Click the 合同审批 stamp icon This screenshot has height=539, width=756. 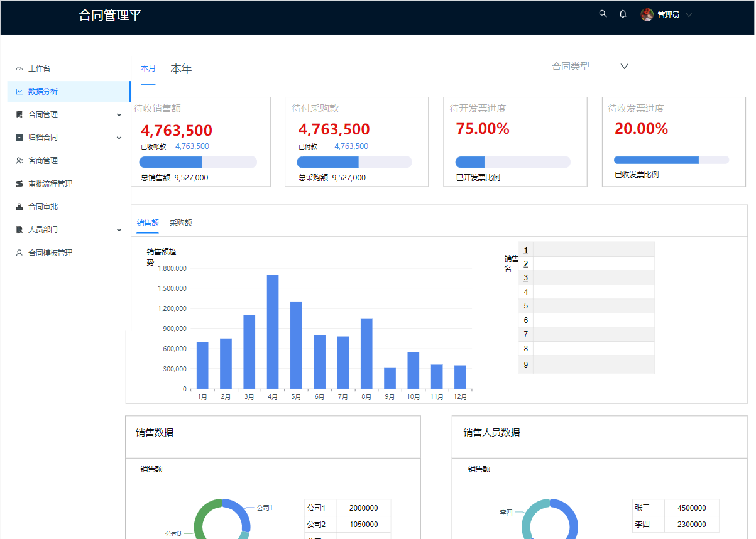pyautogui.click(x=19, y=207)
